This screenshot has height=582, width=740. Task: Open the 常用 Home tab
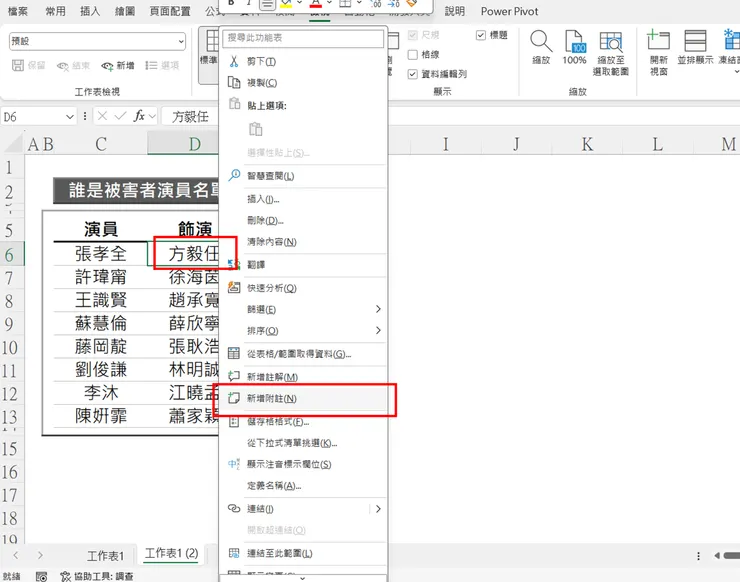(55, 11)
